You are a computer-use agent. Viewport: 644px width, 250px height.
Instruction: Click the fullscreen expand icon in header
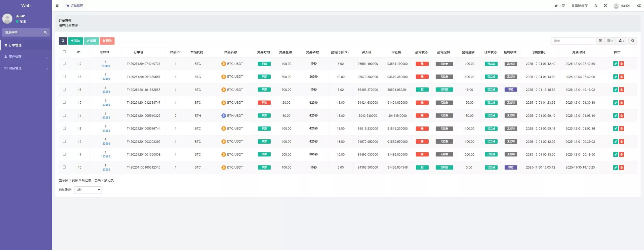point(605,6)
